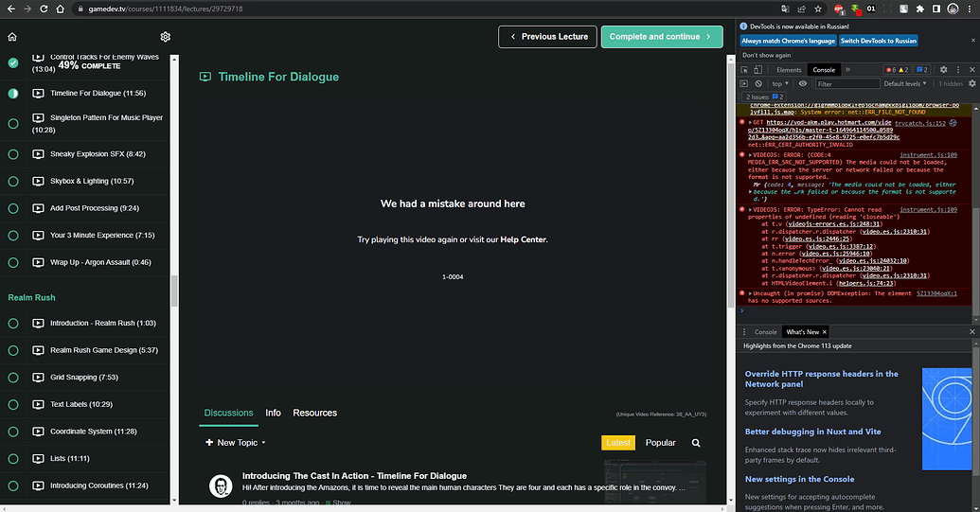Click the browser back arrow
This screenshot has width=980, height=512.
[11, 9]
